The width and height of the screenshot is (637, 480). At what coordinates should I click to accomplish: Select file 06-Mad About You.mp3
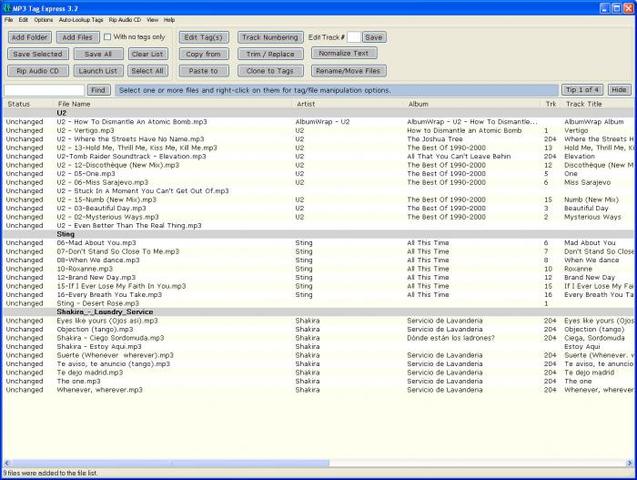(96, 243)
